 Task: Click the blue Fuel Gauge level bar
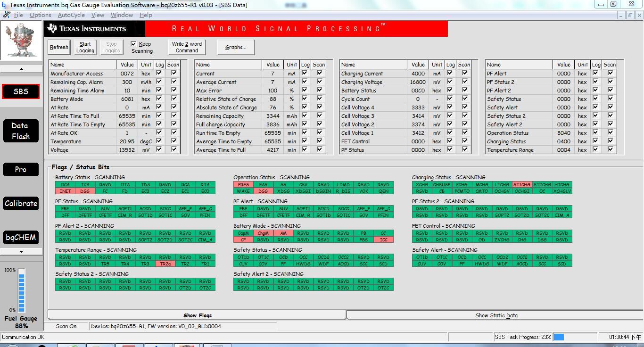[x=21, y=290]
